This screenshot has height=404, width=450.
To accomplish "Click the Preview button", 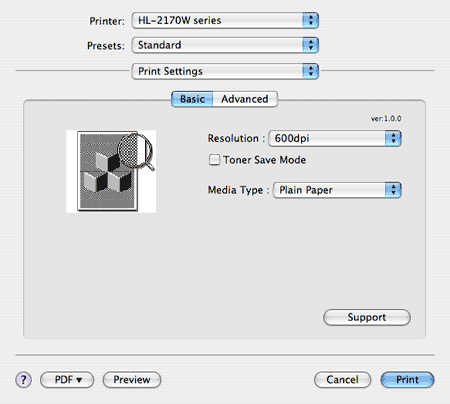I will [132, 380].
